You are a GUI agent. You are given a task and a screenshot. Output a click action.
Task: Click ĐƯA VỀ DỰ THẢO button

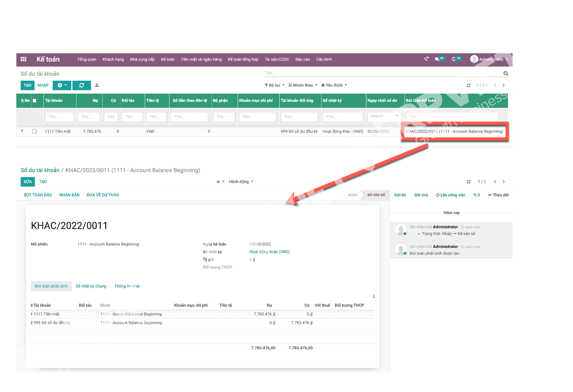click(x=103, y=195)
